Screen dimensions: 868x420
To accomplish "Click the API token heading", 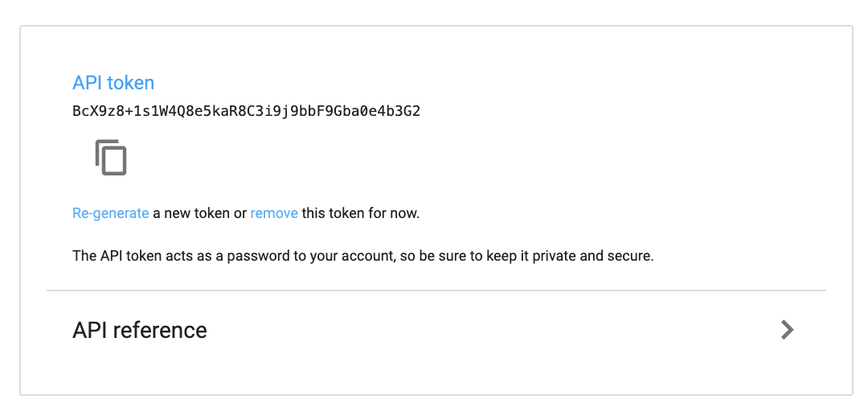I will (113, 82).
